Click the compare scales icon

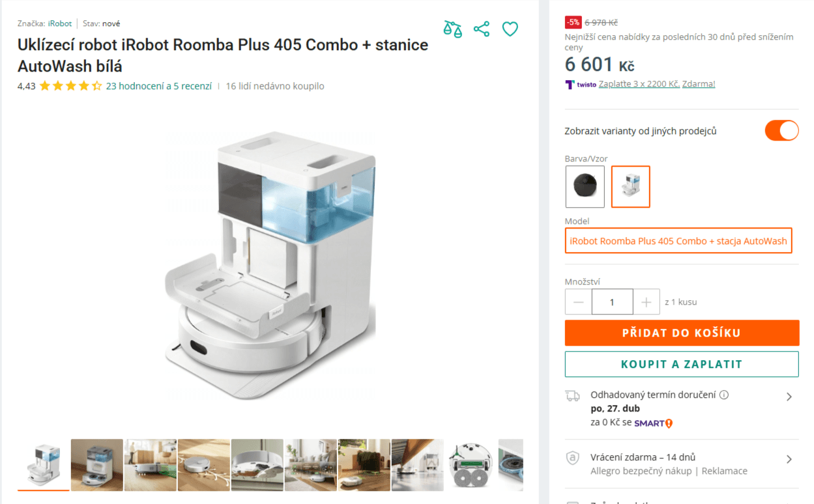pos(452,29)
